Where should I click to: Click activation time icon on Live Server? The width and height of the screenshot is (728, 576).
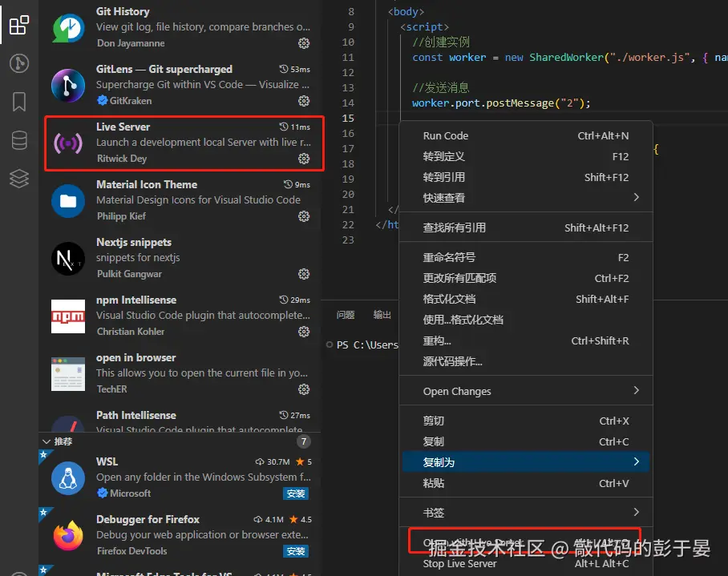point(283,127)
